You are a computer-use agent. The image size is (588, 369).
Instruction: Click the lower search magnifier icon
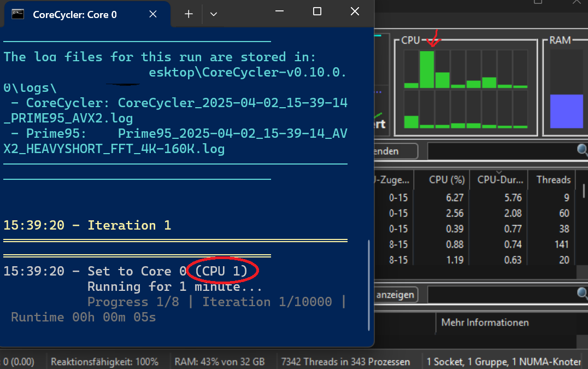coord(583,293)
